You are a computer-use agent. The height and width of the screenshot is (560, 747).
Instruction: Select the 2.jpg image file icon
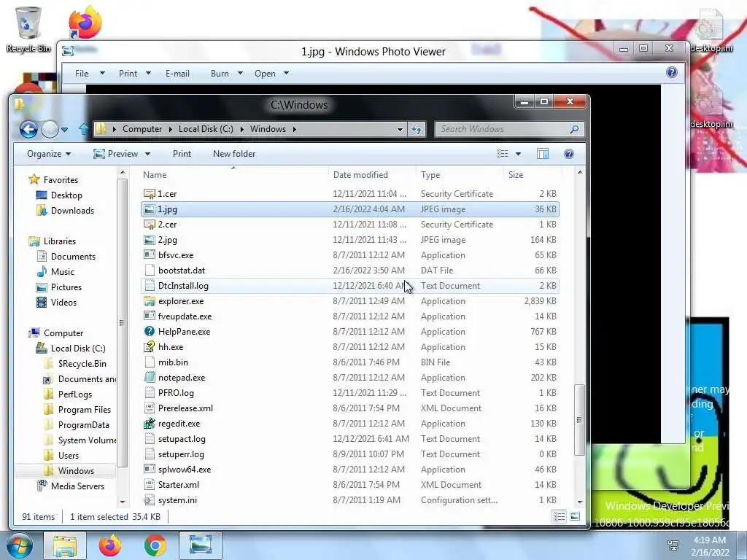(150, 239)
